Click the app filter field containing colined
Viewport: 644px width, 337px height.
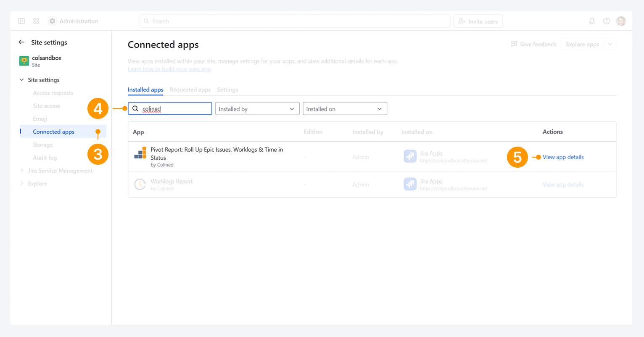[170, 109]
